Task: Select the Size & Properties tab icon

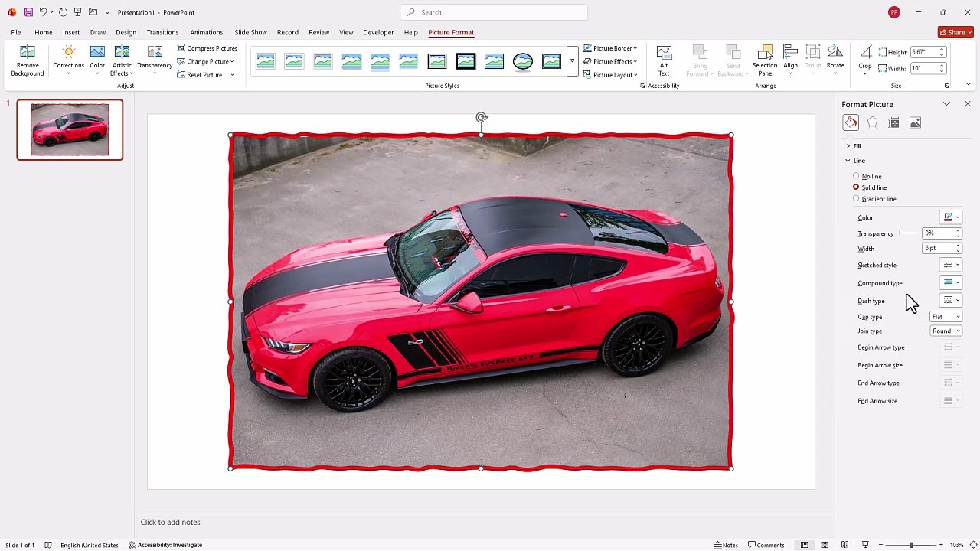Action: pyautogui.click(x=893, y=122)
